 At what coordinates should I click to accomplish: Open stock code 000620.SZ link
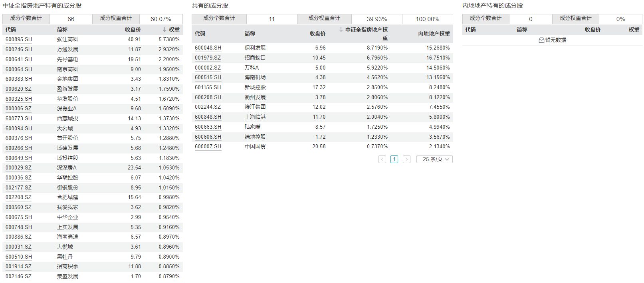pos(18,89)
